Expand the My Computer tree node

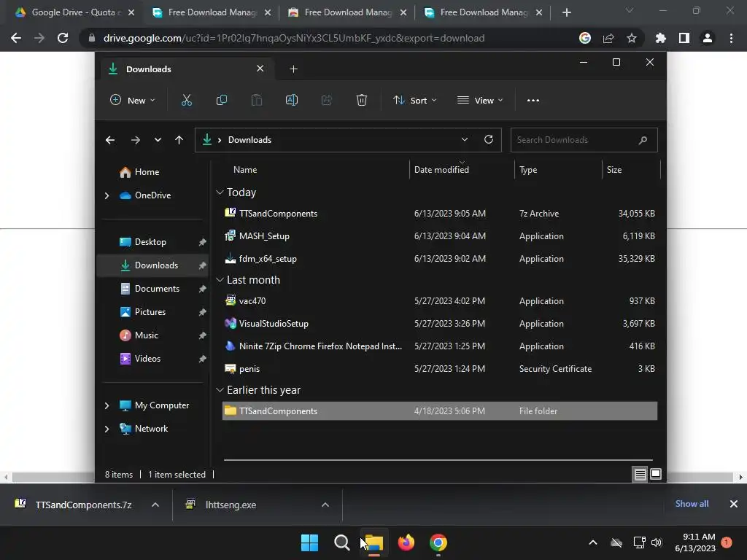[107, 405]
